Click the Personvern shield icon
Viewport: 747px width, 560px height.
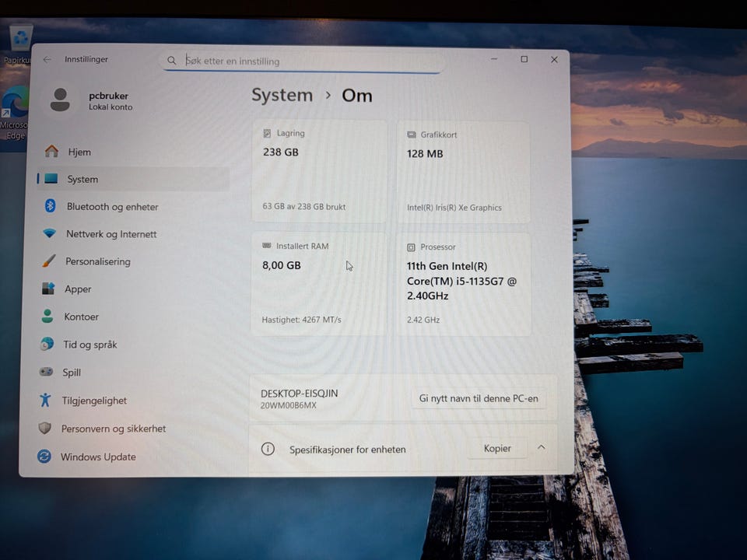click(45, 428)
